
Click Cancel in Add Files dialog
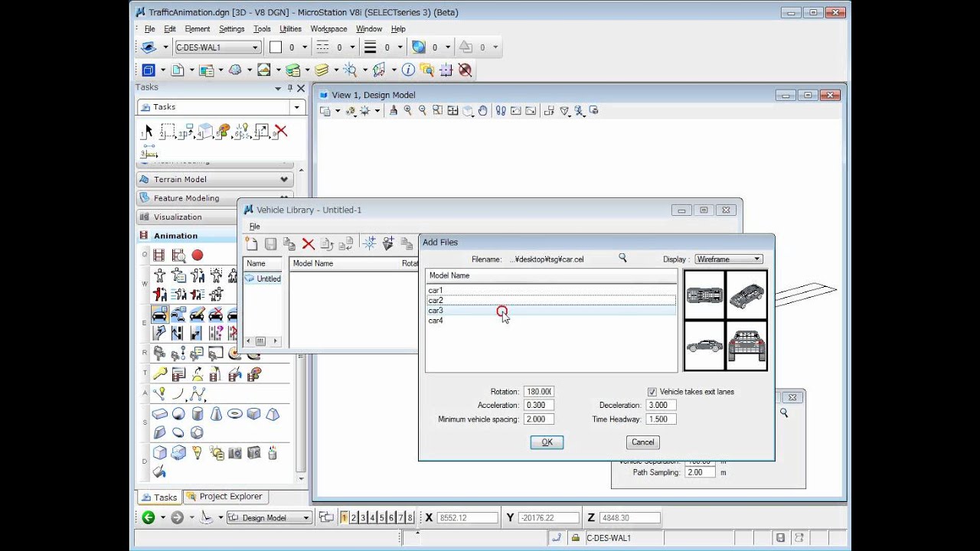(x=642, y=442)
